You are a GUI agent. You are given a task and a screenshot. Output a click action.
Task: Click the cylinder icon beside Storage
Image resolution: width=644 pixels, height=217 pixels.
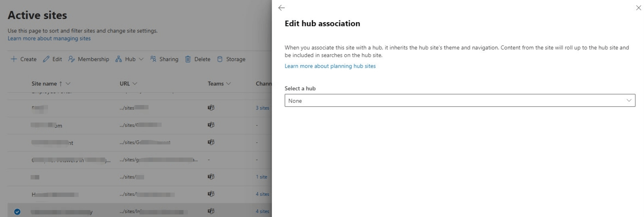click(220, 59)
